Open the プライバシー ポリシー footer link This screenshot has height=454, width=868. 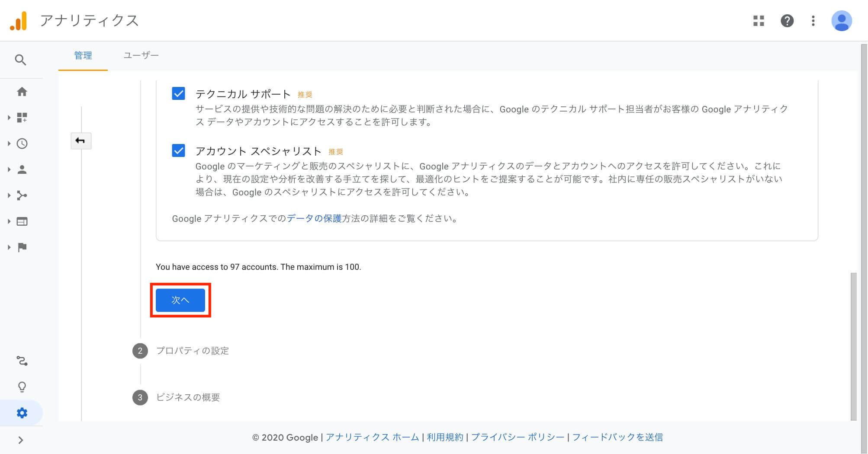pyautogui.click(x=518, y=437)
